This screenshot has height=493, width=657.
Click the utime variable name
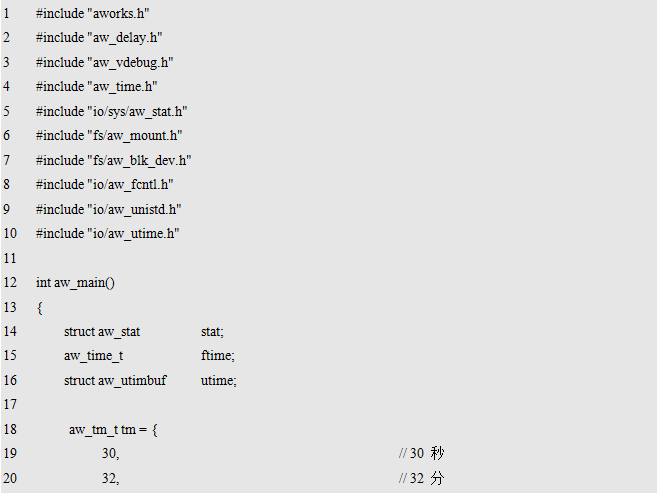coord(218,380)
